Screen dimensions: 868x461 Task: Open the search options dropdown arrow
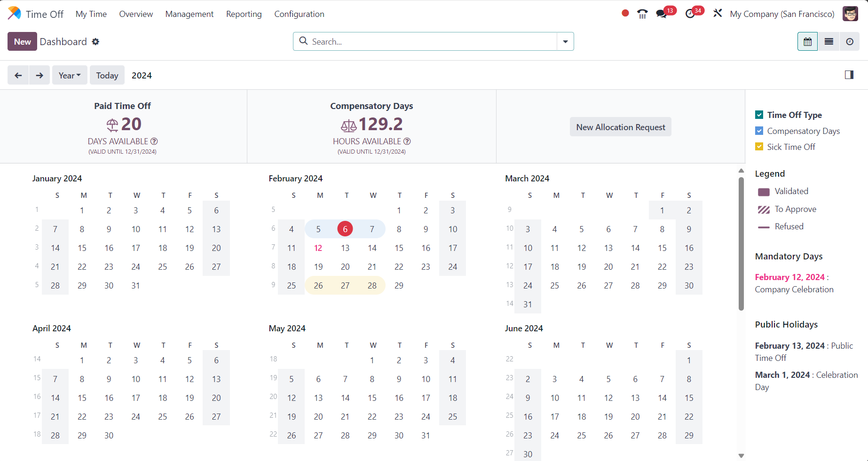(x=565, y=42)
